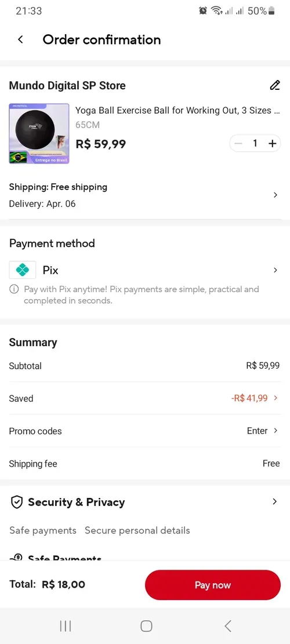Tap the Pix payment logo icon
The height and width of the screenshot is (644, 290).
[22, 270]
